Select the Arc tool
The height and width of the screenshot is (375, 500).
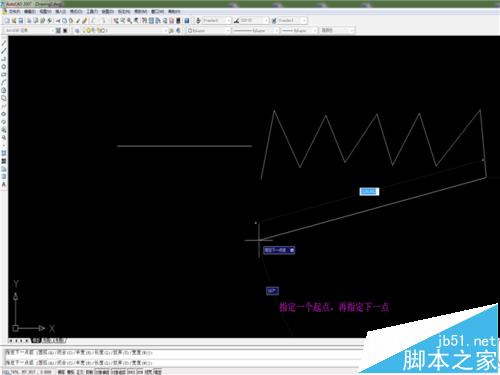(x=4, y=82)
